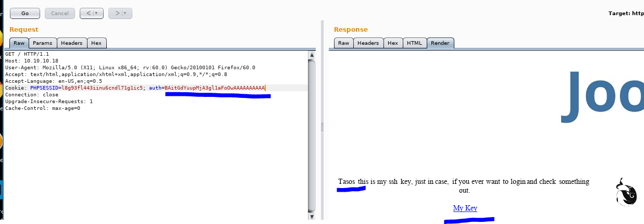644x224 pixels.
Task: Click the black bird icon in rendered page
Action: coord(625,192)
